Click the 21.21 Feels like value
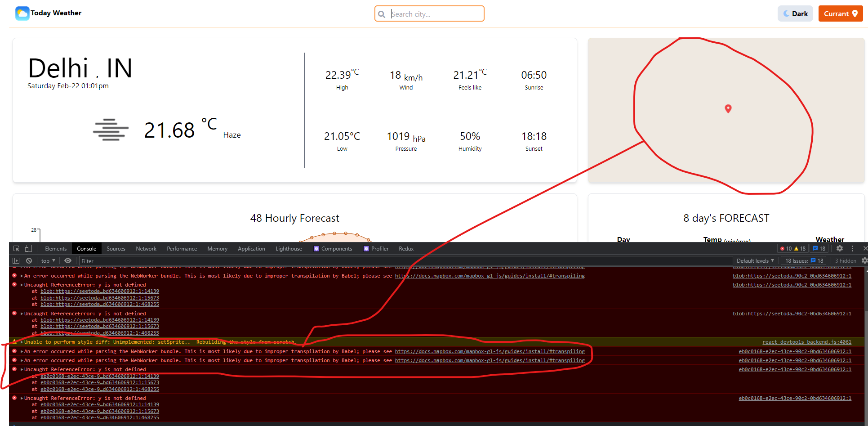 pyautogui.click(x=470, y=74)
